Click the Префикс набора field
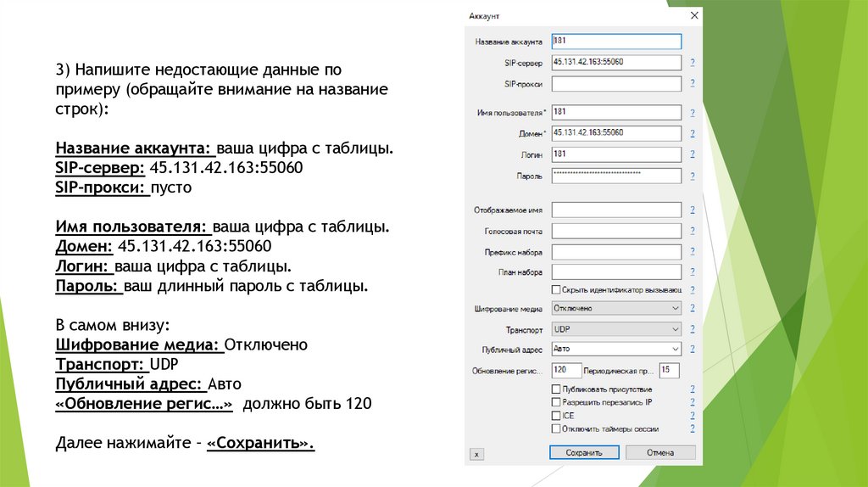This screenshot has width=868, height=487. coord(616,252)
